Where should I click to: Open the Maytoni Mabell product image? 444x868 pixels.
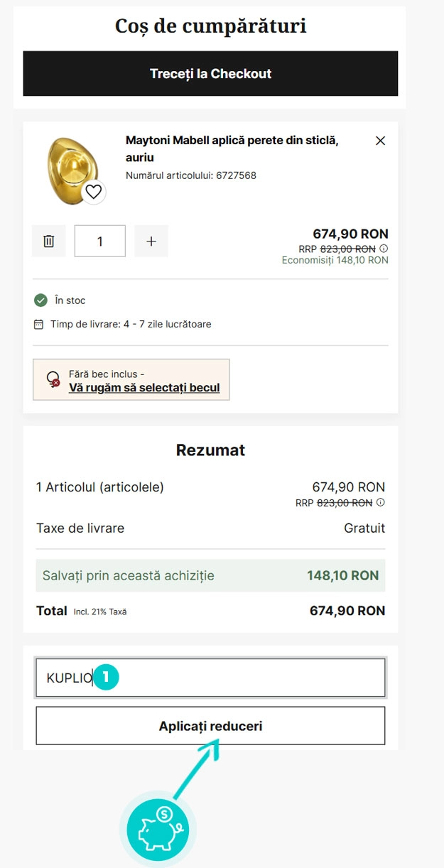tap(71, 167)
